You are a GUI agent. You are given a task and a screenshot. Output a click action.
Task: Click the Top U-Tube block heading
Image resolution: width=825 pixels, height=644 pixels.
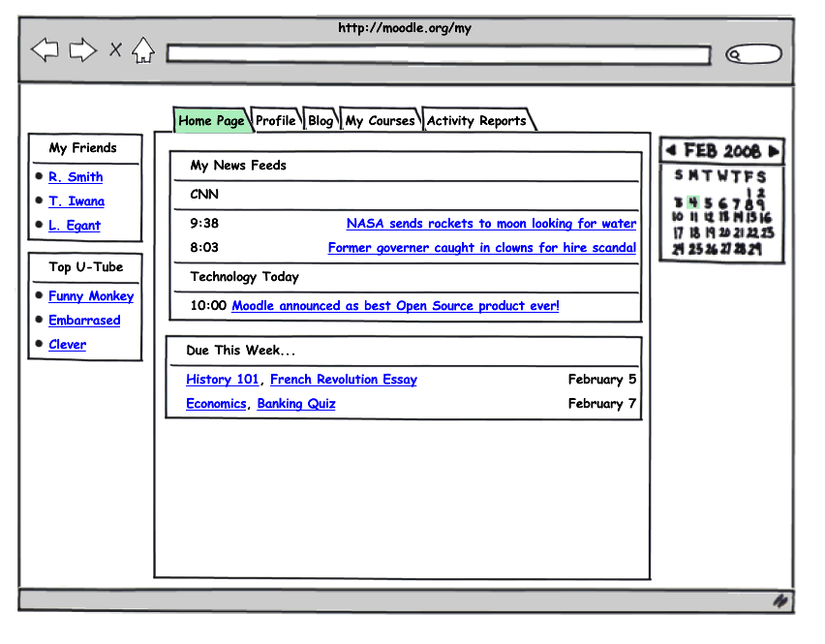tap(86, 267)
